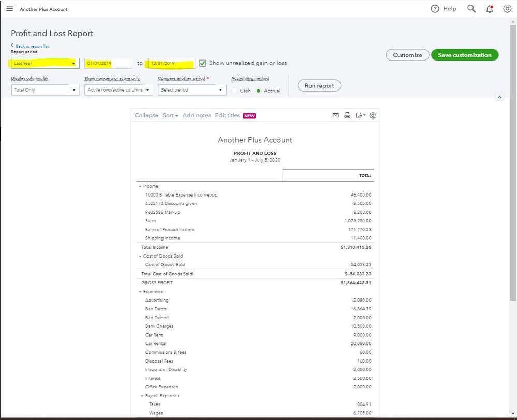
Task: Click Billable Expense Income amount 46,400.00
Action: pyautogui.click(x=361, y=195)
